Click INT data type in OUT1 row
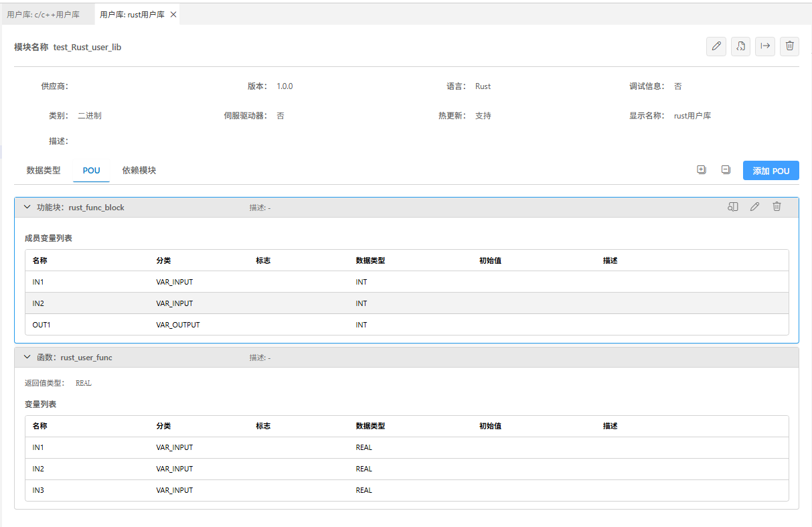The height and width of the screenshot is (527, 812). click(361, 325)
